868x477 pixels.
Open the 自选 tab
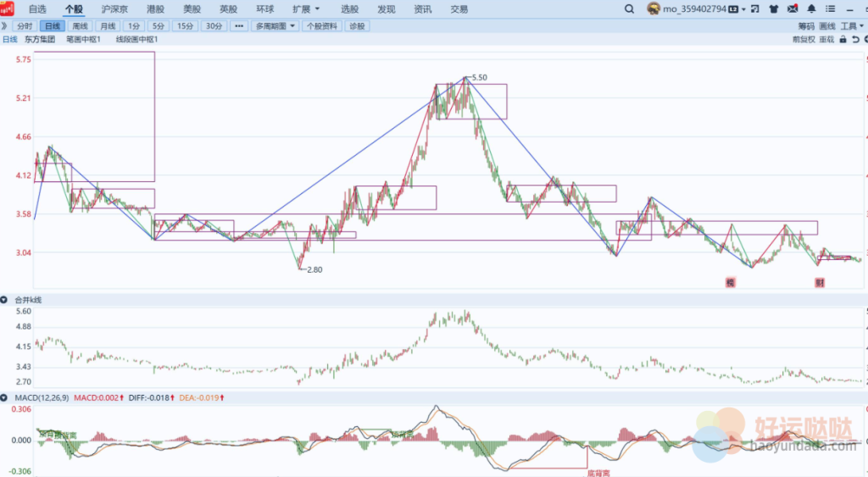(37, 9)
